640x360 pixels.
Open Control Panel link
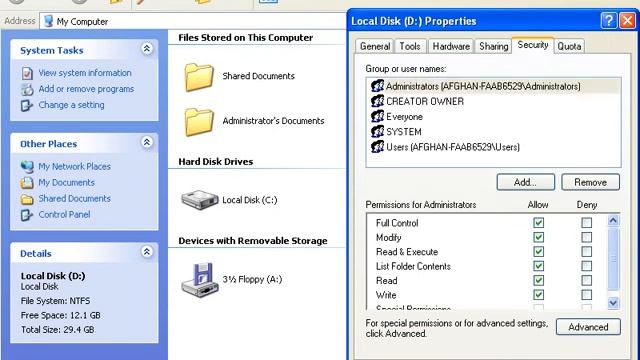pyautogui.click(x=64, y=215)
